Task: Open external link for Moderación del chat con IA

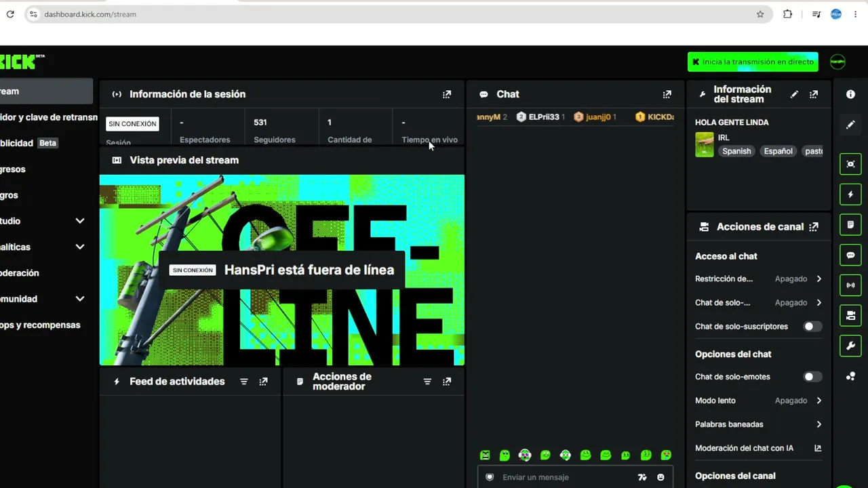Action: pos(818,448)
